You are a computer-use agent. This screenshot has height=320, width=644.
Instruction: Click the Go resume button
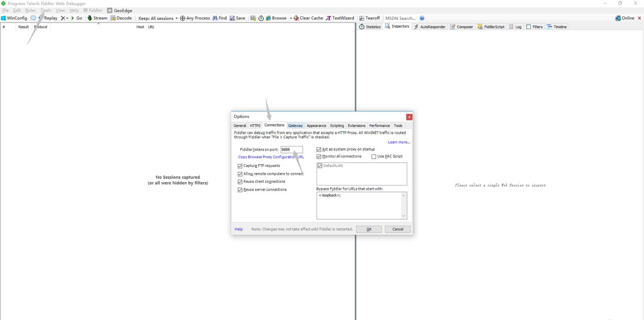pyautogui.click(x=77, y=18)
